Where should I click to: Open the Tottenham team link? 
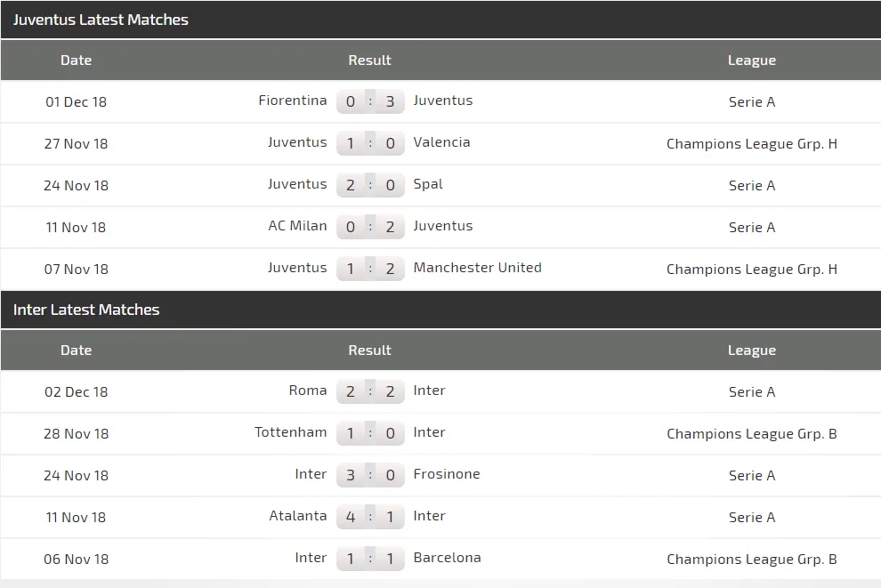coord(290,432)
